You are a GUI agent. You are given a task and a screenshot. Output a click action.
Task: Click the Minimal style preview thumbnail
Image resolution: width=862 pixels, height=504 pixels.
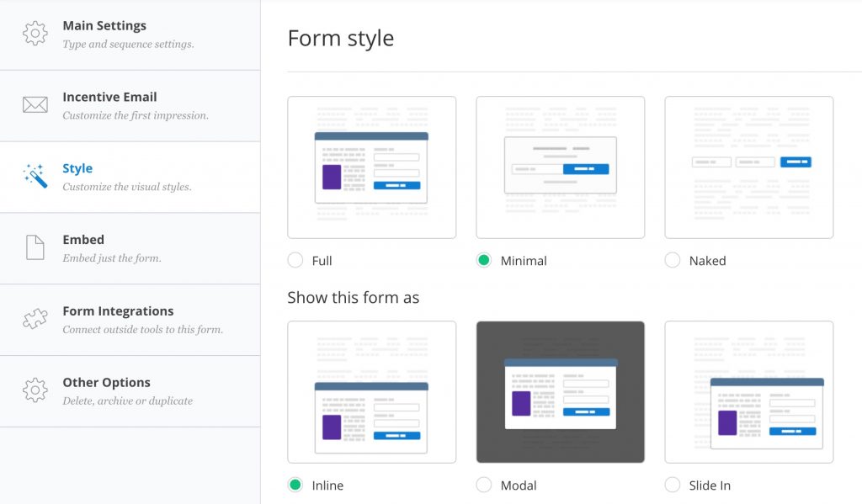tap(560, 167)
